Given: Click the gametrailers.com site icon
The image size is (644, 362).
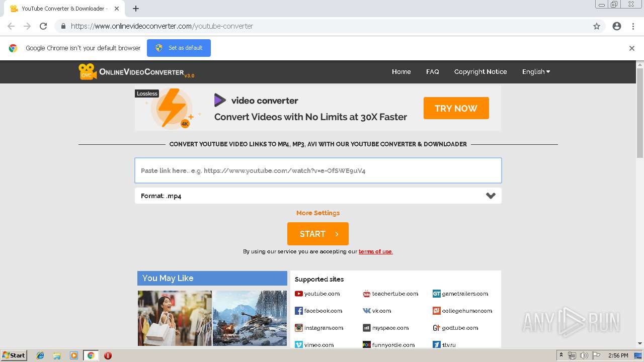Looking at the screenshot, I should tap(437, 294).
